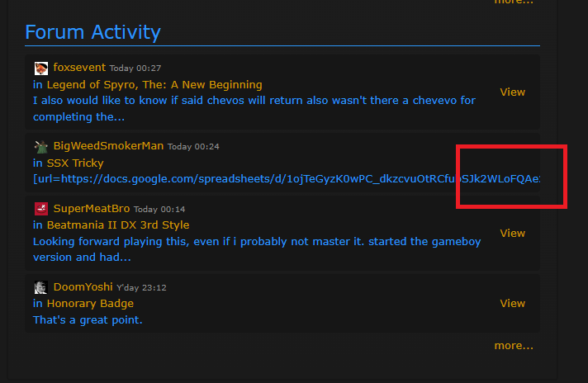Read the 'I also would like to know' post
Viewport: 588px width, 383px height.
pos(254,109)
